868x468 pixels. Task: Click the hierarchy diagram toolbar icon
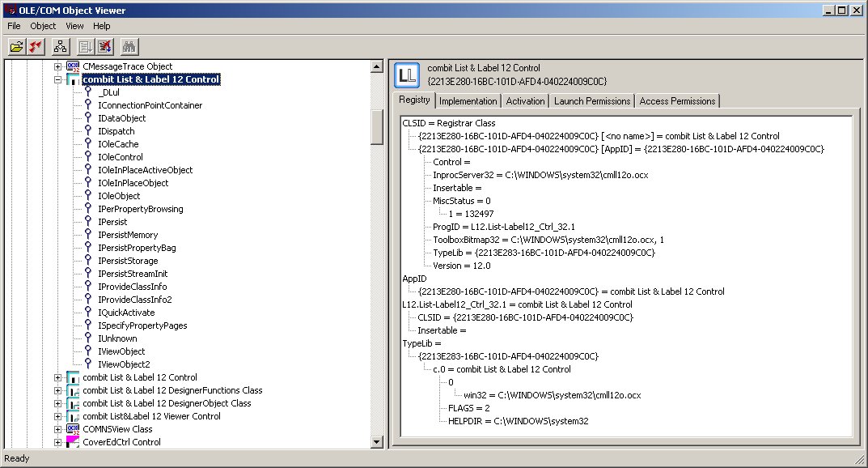pyautogui.click(x=60, y=46)
